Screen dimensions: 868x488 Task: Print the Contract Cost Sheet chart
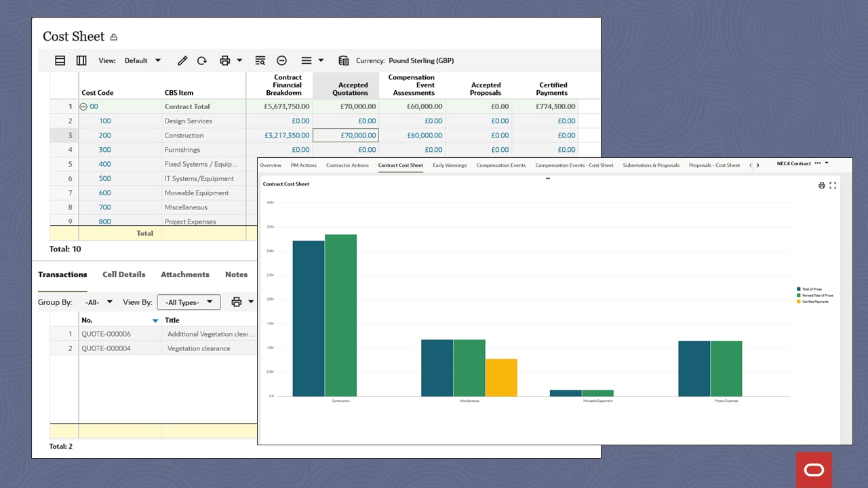(x=822, y=186)
